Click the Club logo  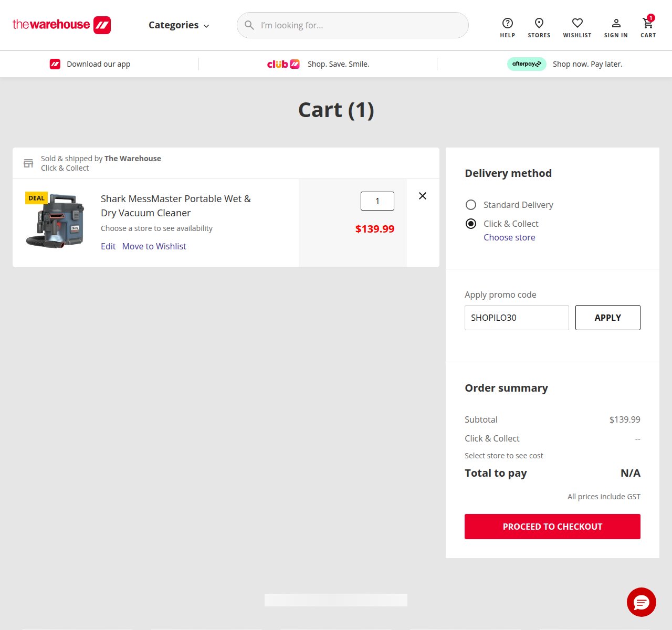(x=283, y=64)
